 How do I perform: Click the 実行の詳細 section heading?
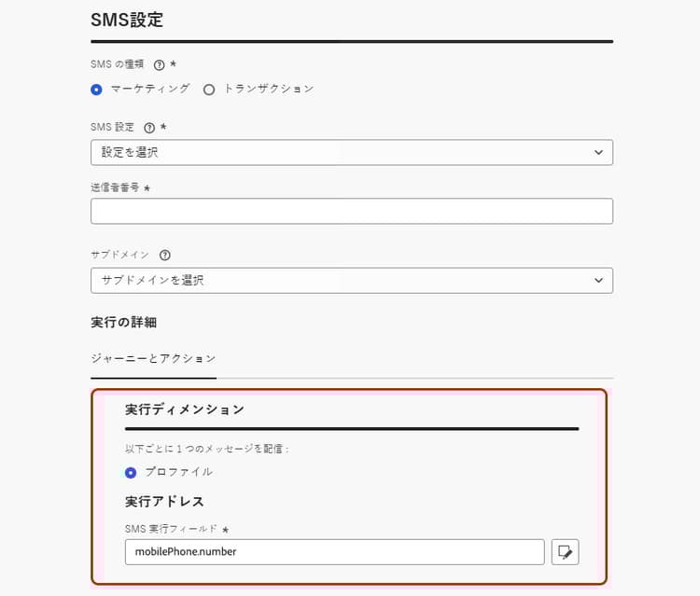click(x=123, y=322)
